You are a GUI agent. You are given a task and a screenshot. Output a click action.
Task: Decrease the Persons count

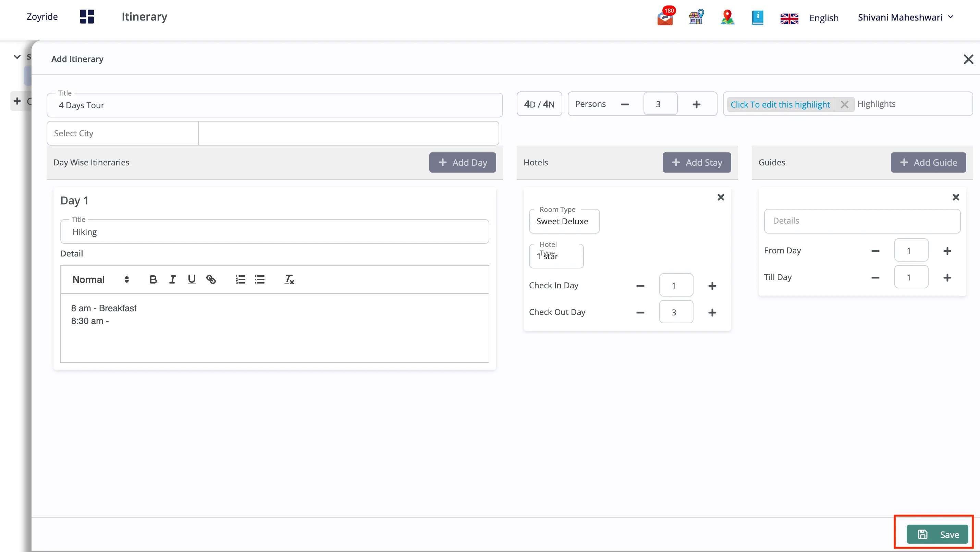(625, 104)
